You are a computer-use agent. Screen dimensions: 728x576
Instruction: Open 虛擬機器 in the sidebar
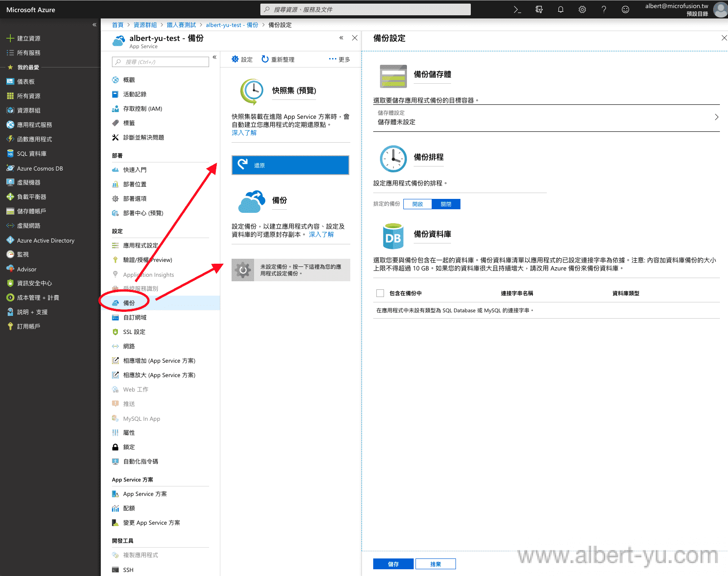pos(29,182)
